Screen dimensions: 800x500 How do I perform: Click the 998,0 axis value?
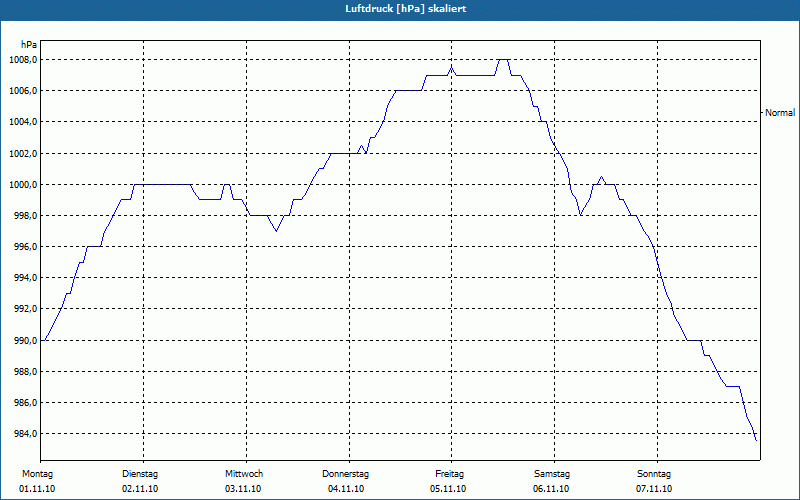[x=25, y=216]
